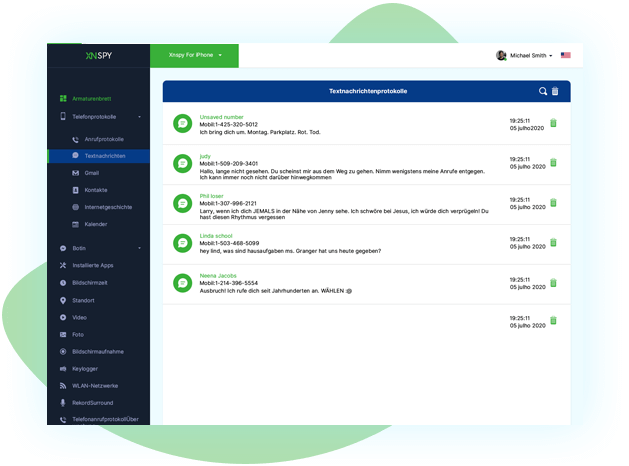Click the US flag language selector
The width and height of the screenshot is (629, 466).
[566, 55]
